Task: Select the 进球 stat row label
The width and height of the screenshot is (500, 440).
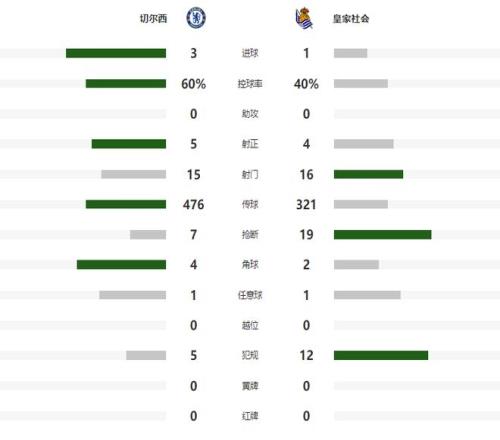Action: point(250,53)
